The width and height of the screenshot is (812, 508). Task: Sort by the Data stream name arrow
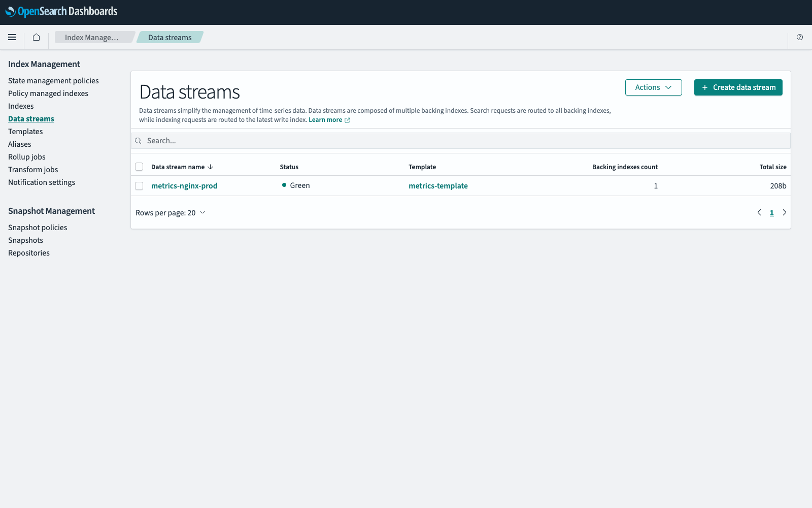[x=211, y=167]
